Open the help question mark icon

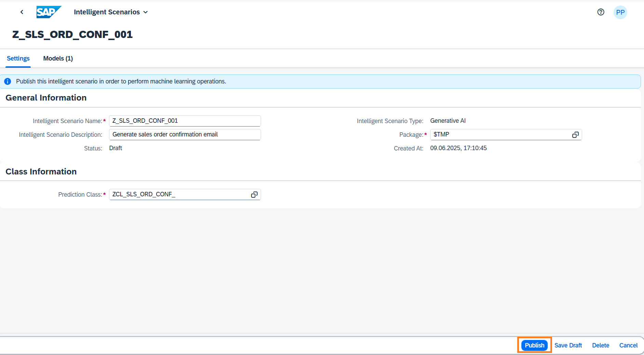click(x=601, y=12)
